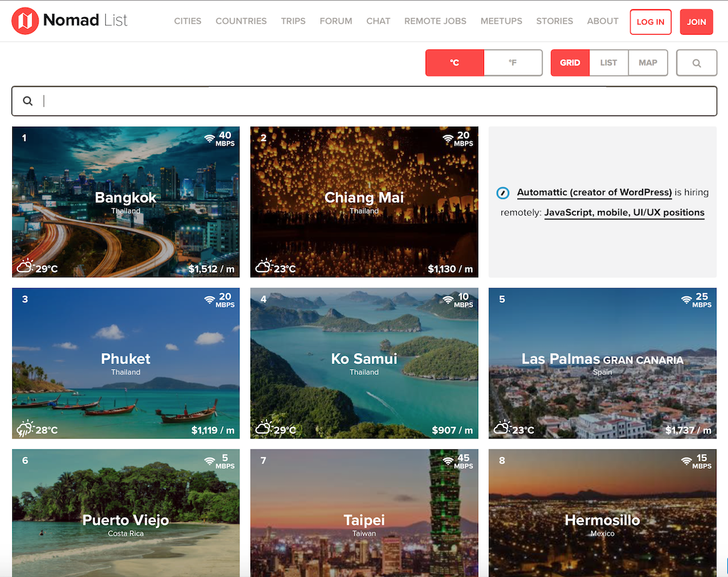
Task: Click the Chiang Mai weather icon
Action: [x=264, y=266]
